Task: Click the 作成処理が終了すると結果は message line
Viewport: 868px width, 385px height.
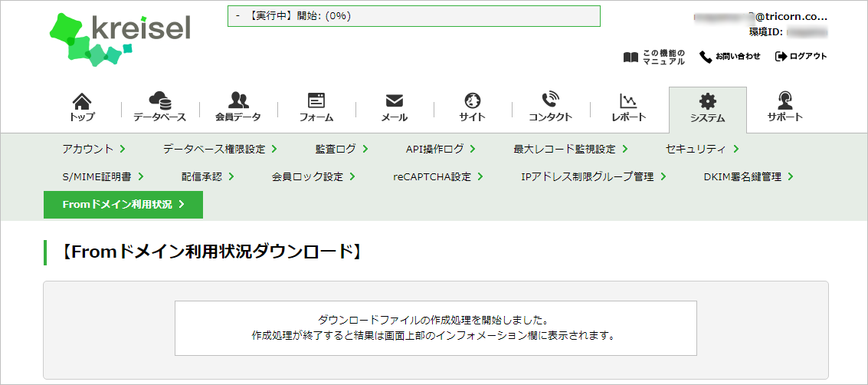Action: pos(434,336)
